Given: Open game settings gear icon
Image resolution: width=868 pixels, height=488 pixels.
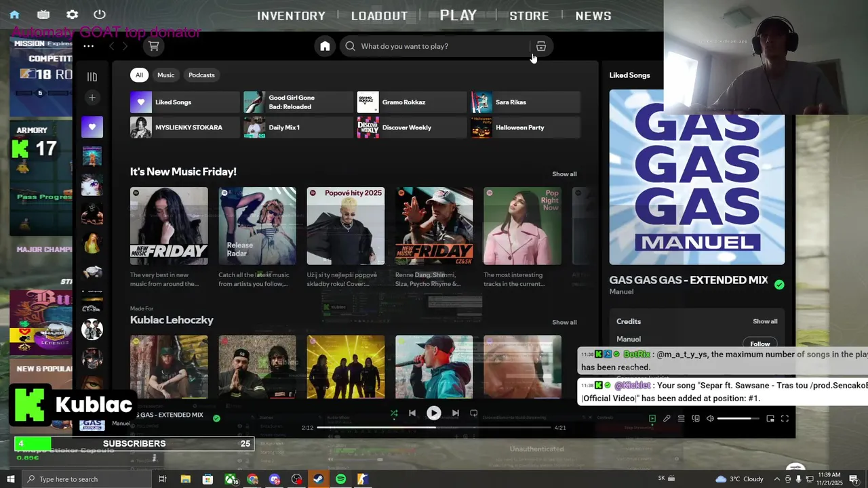Looking at the screenshot, I should [72, 14].
